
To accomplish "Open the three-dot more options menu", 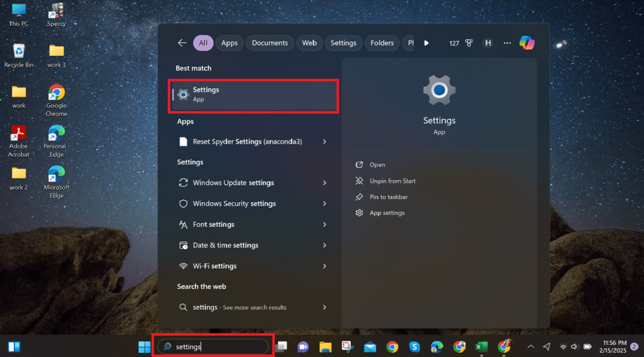I will pyautogui.click(x=508, y=43).
